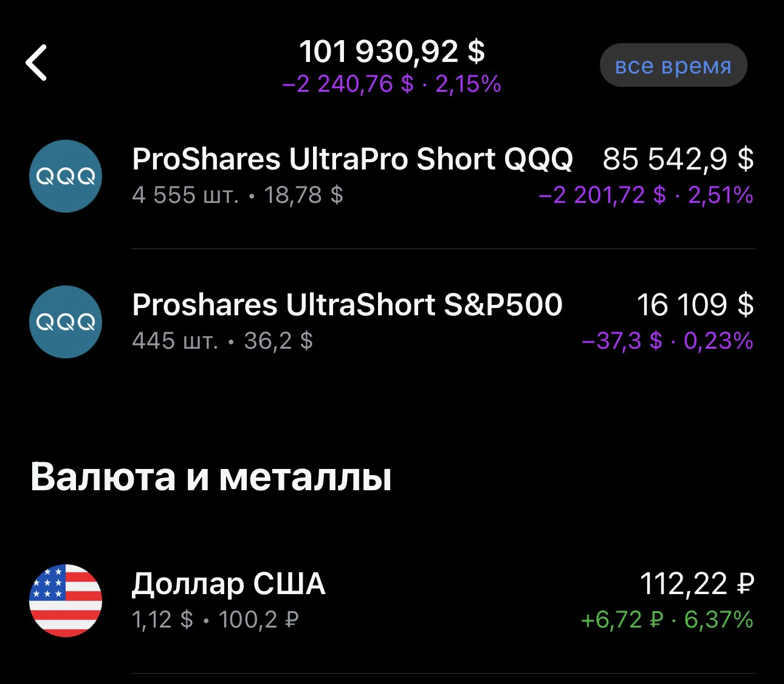Open Proshares UltraShort S&P500 position
Screen dimensions: 784x684
click(x=392, y=322)
